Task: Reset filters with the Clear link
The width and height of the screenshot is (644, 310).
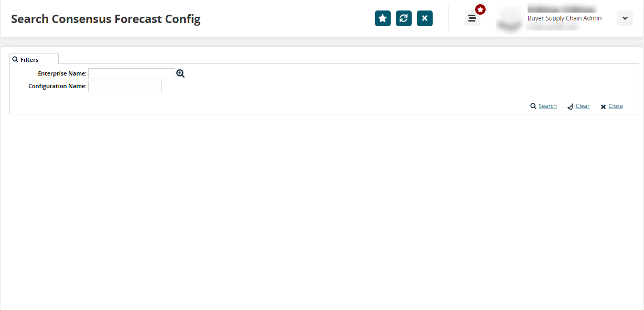Action: [583, 106]
